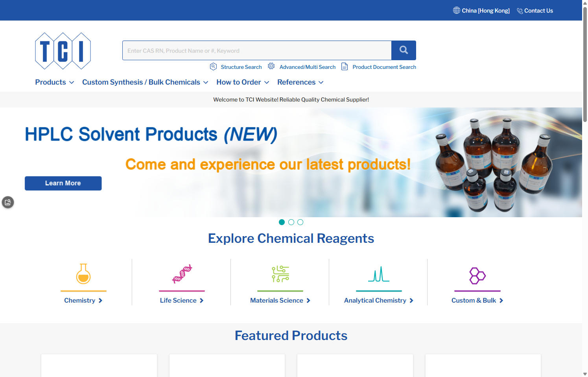Screen dimensions: 588x377
Task: Click the phone Contact Us icon
Action: [520, 11]
